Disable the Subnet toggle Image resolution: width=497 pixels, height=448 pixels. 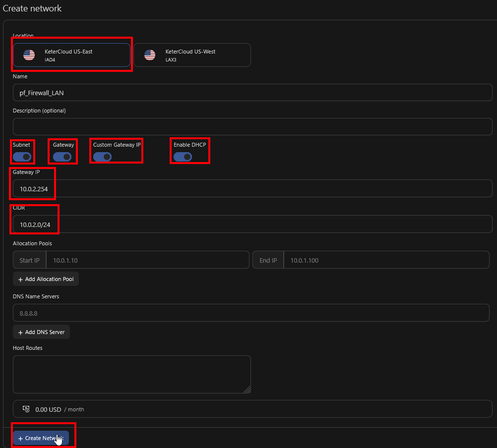click(22, 156)
